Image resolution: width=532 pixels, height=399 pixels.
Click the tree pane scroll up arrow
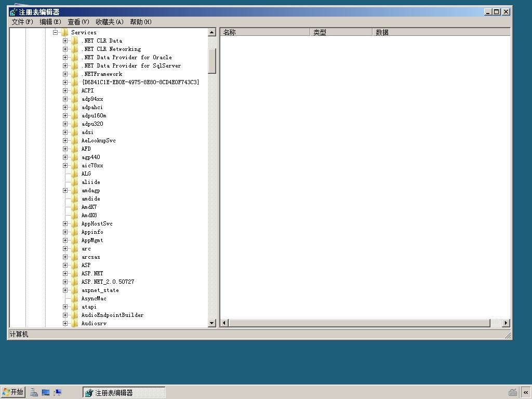click(x=212, y=33)
